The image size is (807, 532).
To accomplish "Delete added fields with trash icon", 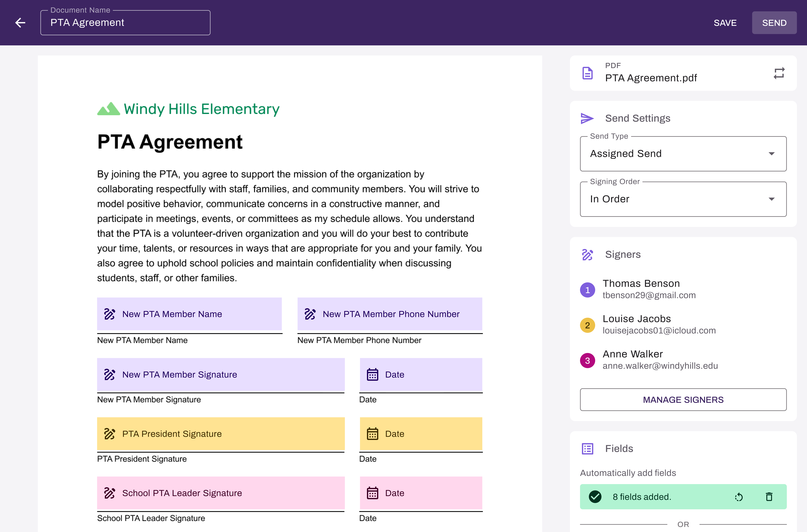I will (769, 497).
